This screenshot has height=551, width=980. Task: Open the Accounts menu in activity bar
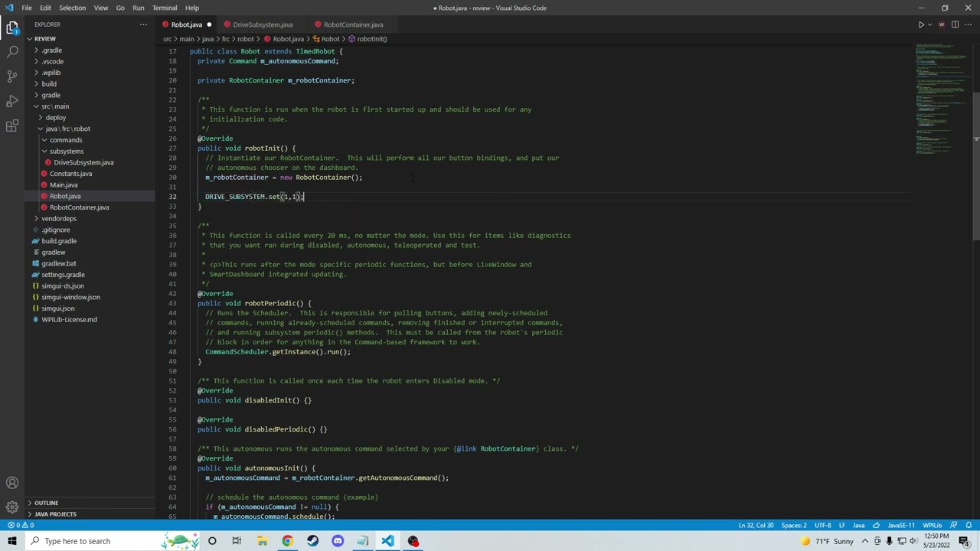point(12,483)
